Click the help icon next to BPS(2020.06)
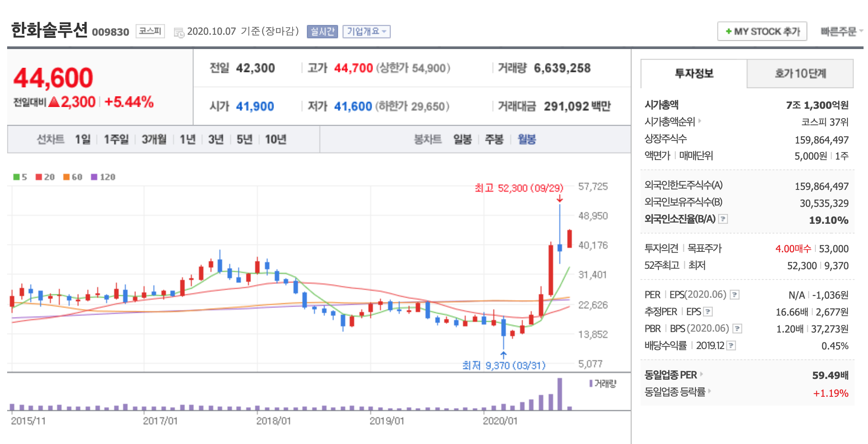This screenshot has width=868, height=444. [737, 329]
